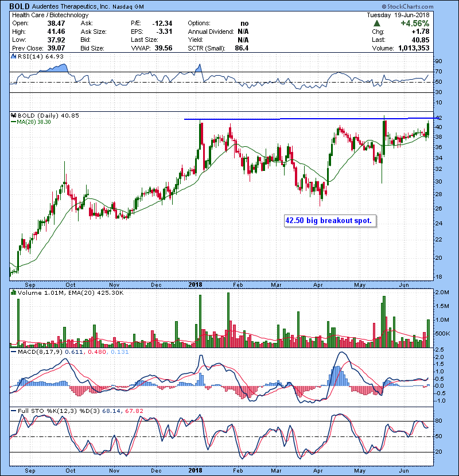Image resolution: width=459 pixels, height=476 pixels.
Task: Click the P/E value -12.34
Action: [162, 24]
